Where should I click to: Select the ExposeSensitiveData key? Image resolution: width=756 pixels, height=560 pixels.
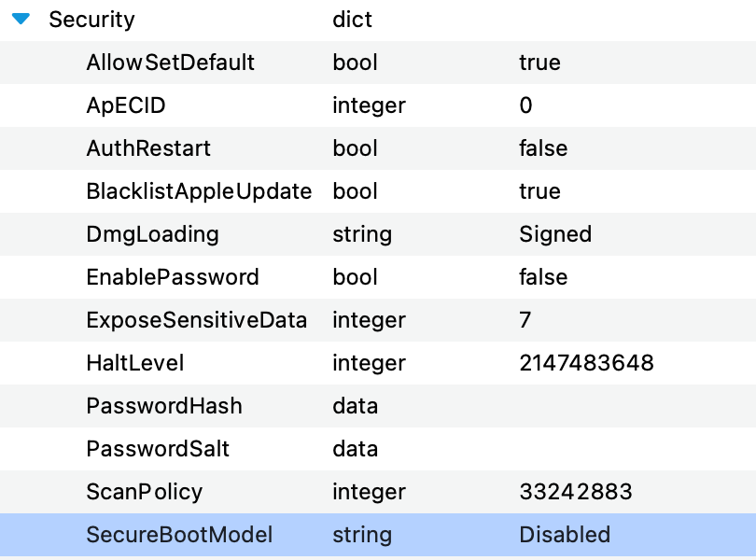(197, 320)
